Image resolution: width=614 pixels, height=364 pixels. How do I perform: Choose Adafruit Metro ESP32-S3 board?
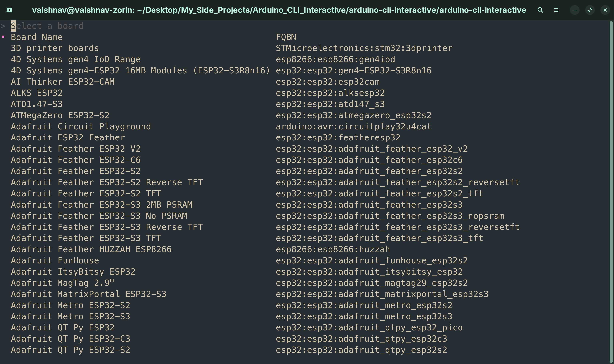[232, 317]
